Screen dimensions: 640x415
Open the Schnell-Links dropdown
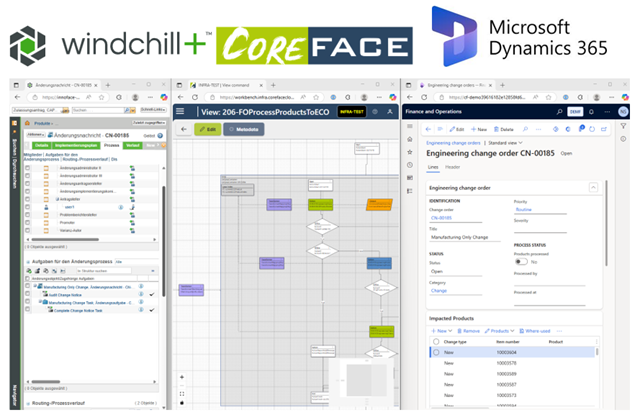[153, 110]
